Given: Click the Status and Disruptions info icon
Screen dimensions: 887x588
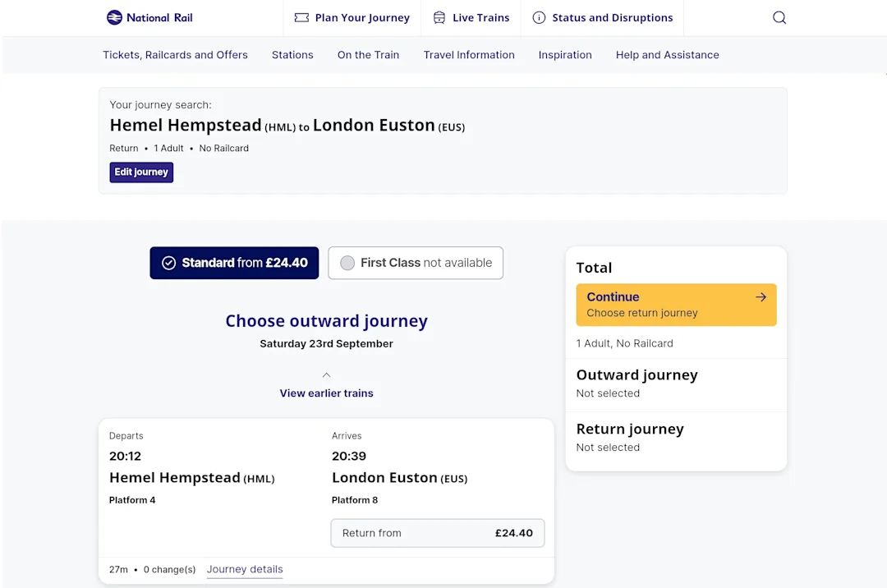Looking at the screenshot, I should pyautogui.click(x=538, y=17).
